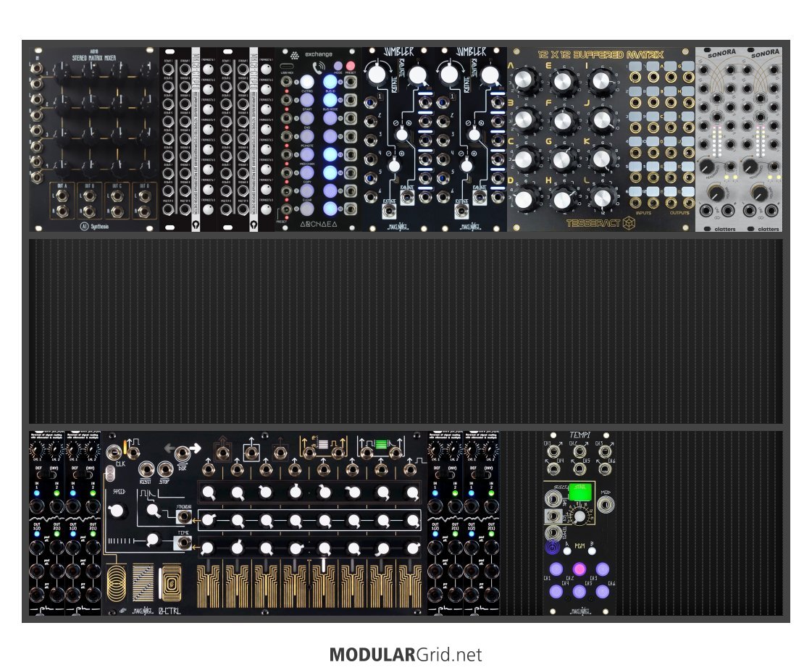
Task: Tap the last gold step touchplate on 0-CTRL
Action: coord(410,585)
